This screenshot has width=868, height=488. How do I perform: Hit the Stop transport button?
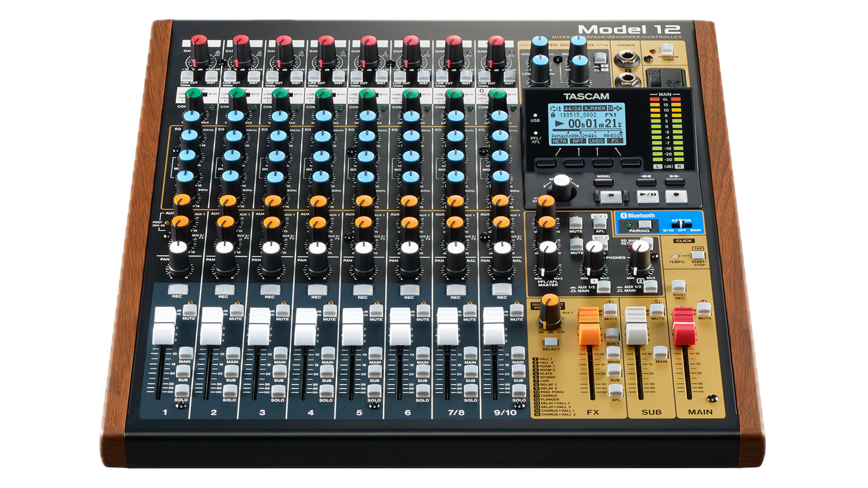click(x=610, y=196)
